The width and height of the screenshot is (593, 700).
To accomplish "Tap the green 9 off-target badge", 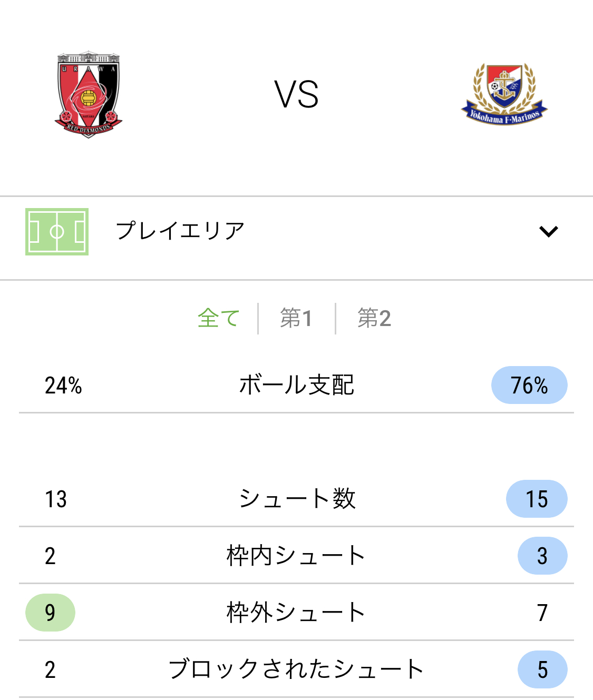I will pos(50,613).
